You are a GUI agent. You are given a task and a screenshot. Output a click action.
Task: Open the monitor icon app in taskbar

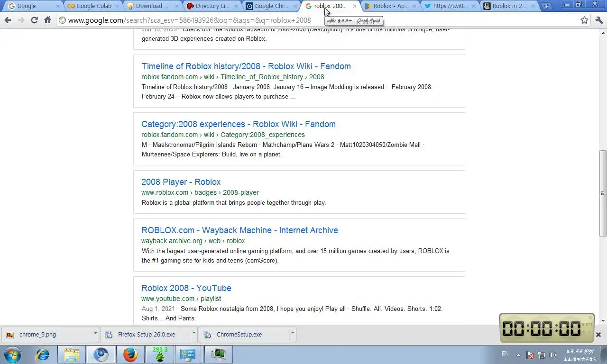coord(218,355)
